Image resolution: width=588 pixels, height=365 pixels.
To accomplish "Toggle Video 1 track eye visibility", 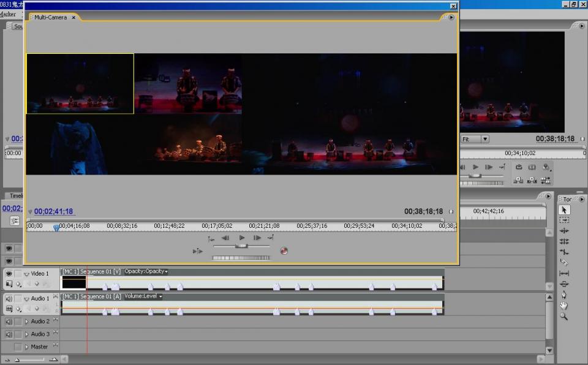I will 9,274.
